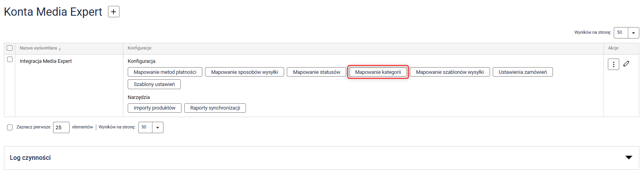Click the Narzędzia section label
644x174 pixels.
139,97
